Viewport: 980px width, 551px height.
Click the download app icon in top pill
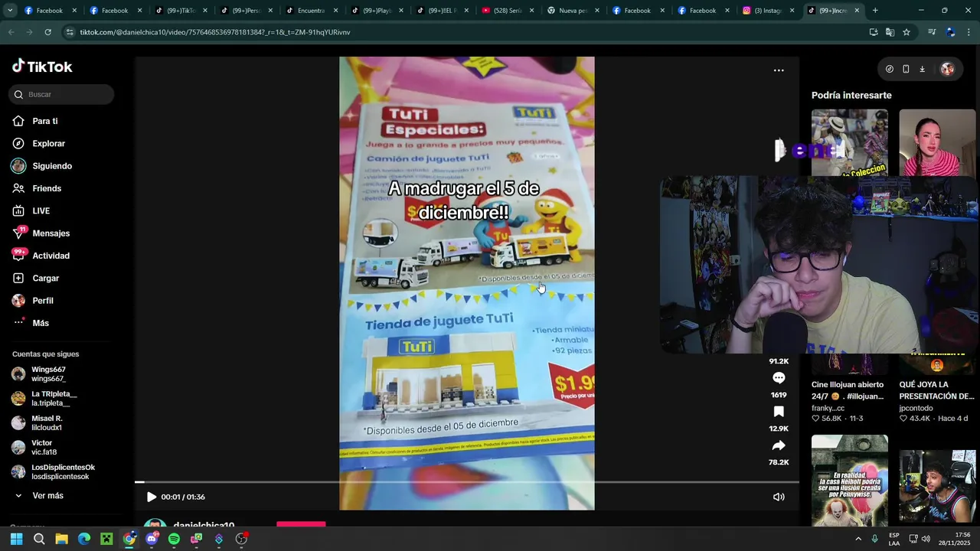click(x=922, y=69)
